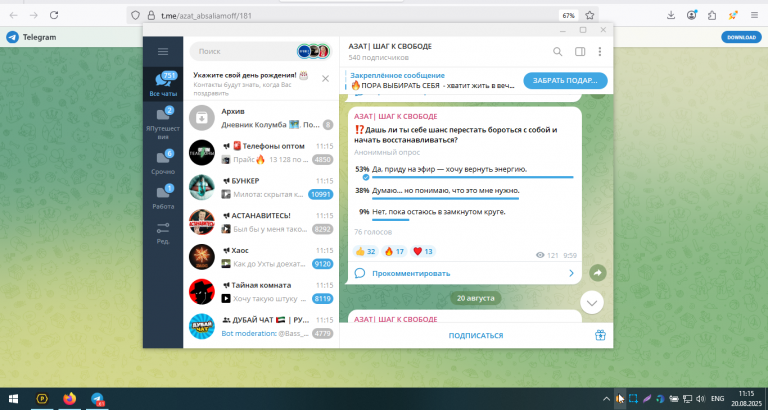Click the t.me address bar URL
This screenshot has height=410, width=768.
tap(206, 16)
